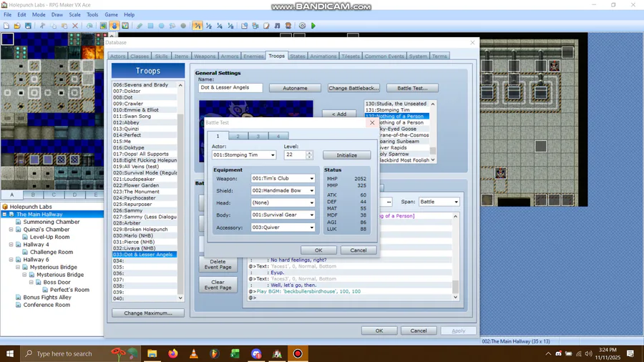644x362 pixels.
Task: Open the Tools menu in menu bar
Action: [92, 14]
